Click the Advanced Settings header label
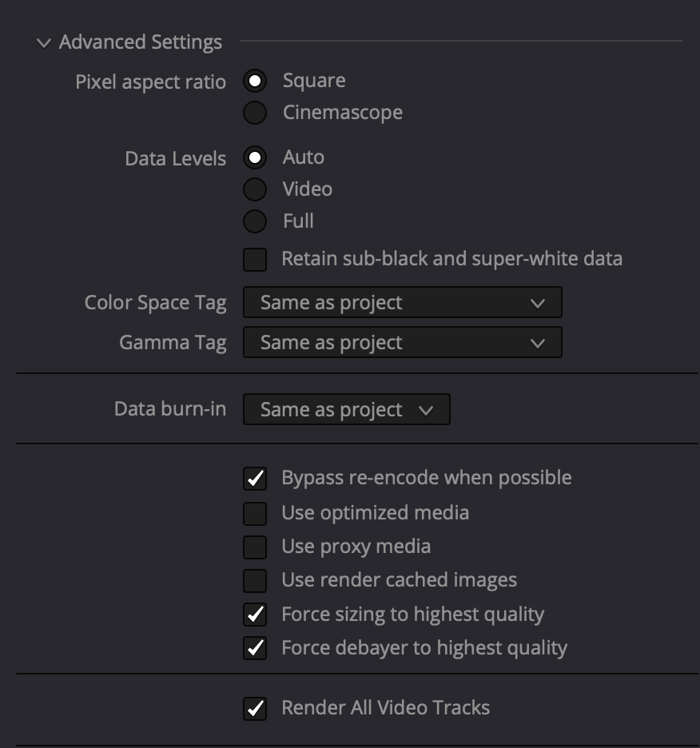 point(141,42)
